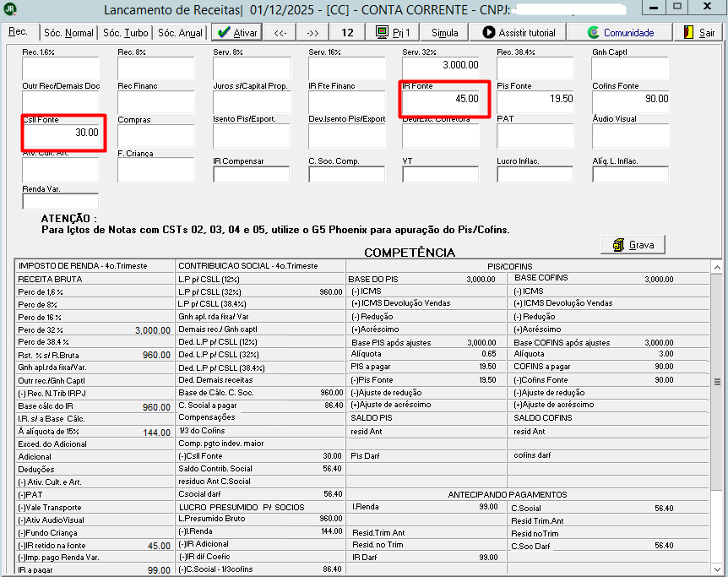The image size is (728, 577).
Task: Click the F. Criança input field
Action: [156, 170]
